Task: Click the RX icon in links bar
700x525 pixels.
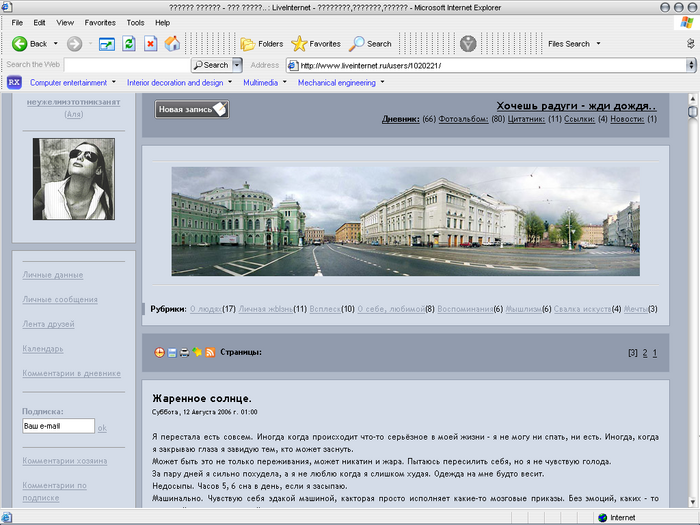Action: pos(14,83)
